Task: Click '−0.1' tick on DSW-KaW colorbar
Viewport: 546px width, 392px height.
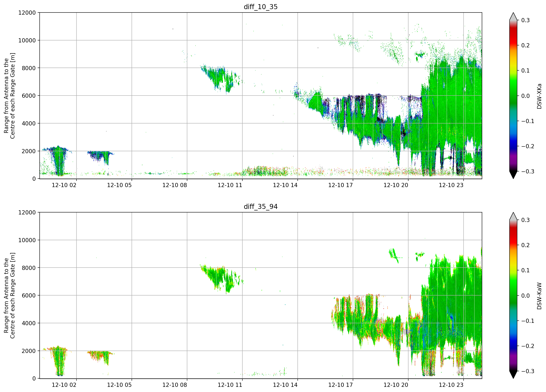Action: coord(528,321)
